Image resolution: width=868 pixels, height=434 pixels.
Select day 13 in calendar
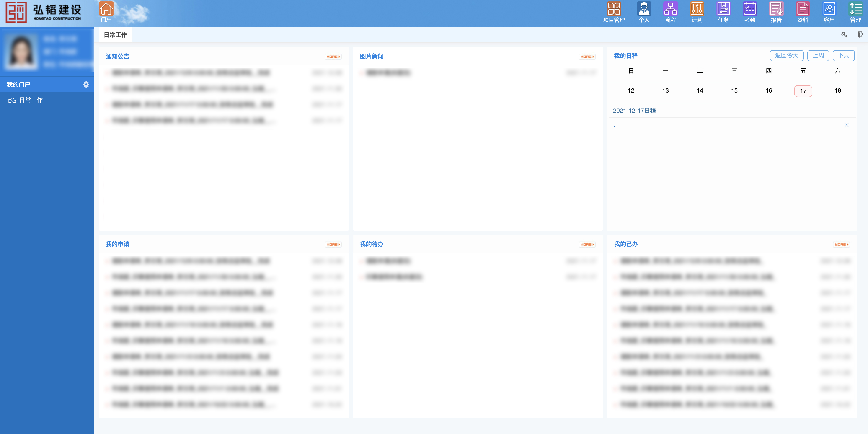[x=665, y=91]
